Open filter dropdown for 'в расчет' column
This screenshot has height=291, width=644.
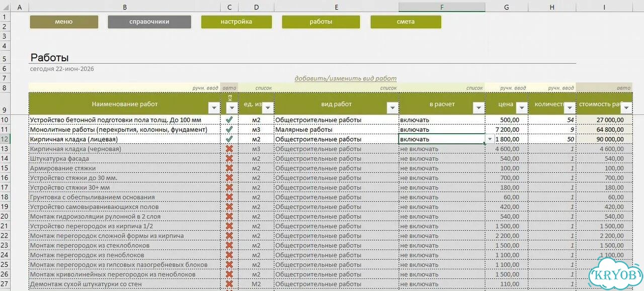[478, 108]
